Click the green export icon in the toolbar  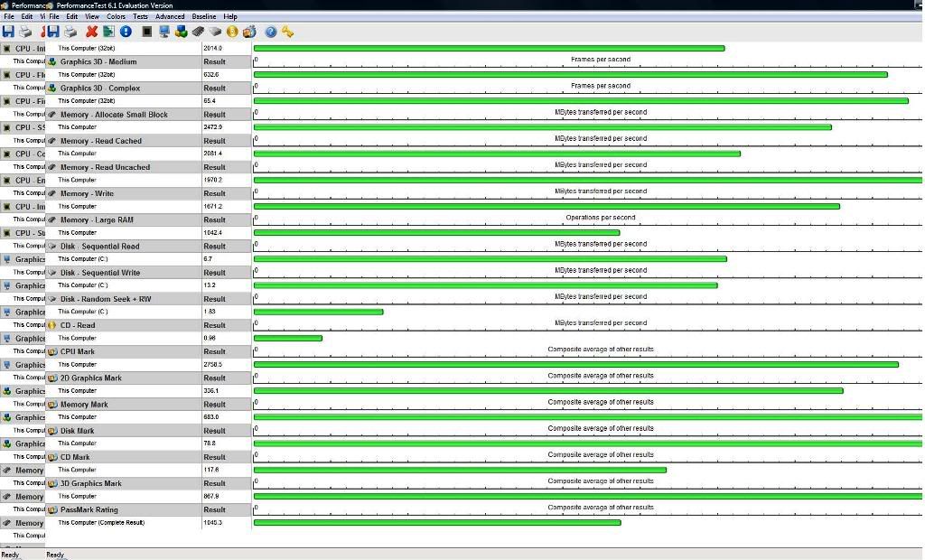coord(108,32)
